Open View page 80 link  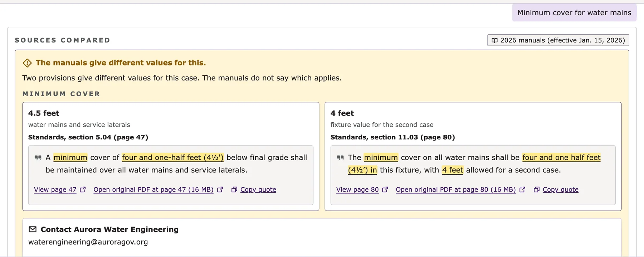tap(357, 189)
